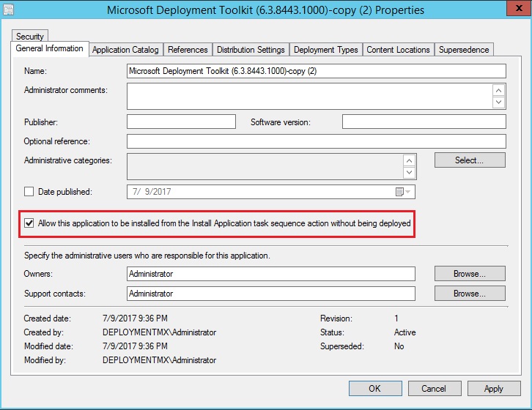The width and height of the screenshot is (532, 410).
Task: Browse for Support contacts
Action: tap(469, 294)
